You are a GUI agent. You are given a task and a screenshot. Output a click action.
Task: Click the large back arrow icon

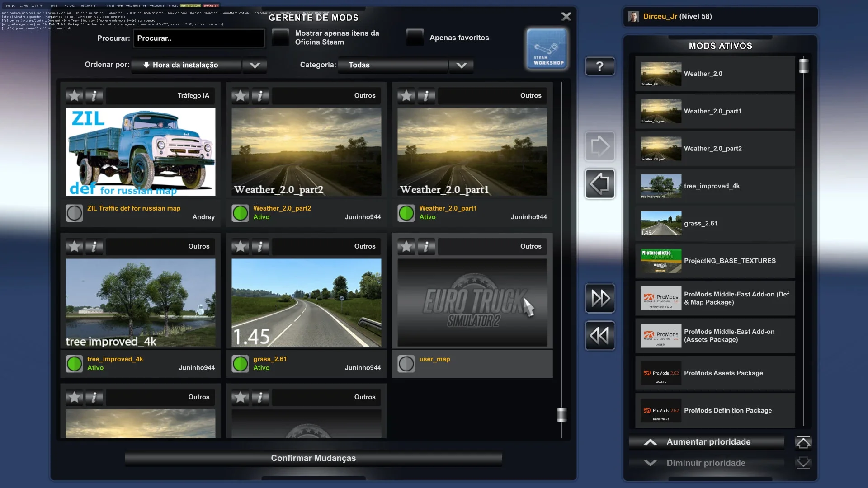coord(599,183)
